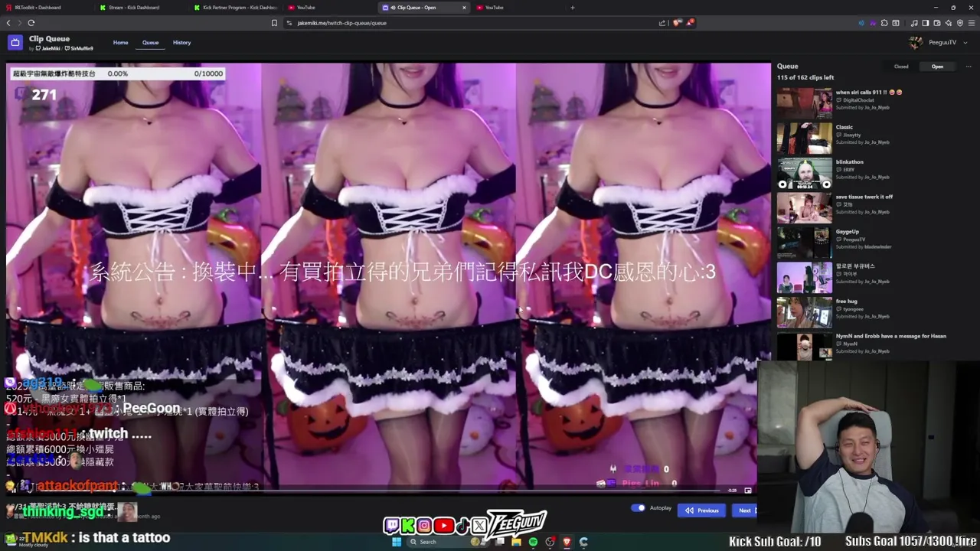The image size is (980, 551).
Task: Close the Clip Queue browser tab
Action: tap(464, 8)
